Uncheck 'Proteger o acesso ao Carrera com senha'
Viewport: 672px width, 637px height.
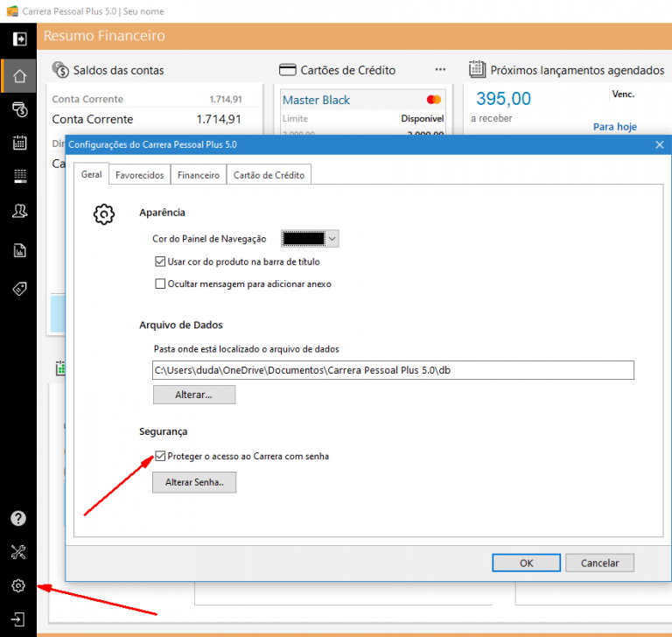pos(160,456)
